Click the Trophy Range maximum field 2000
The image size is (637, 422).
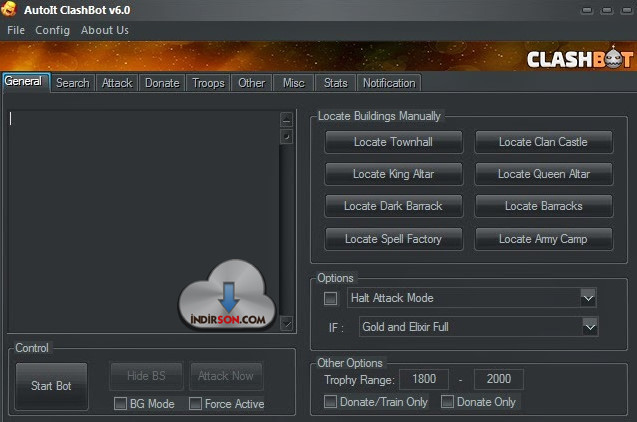[x=498, y=379]
